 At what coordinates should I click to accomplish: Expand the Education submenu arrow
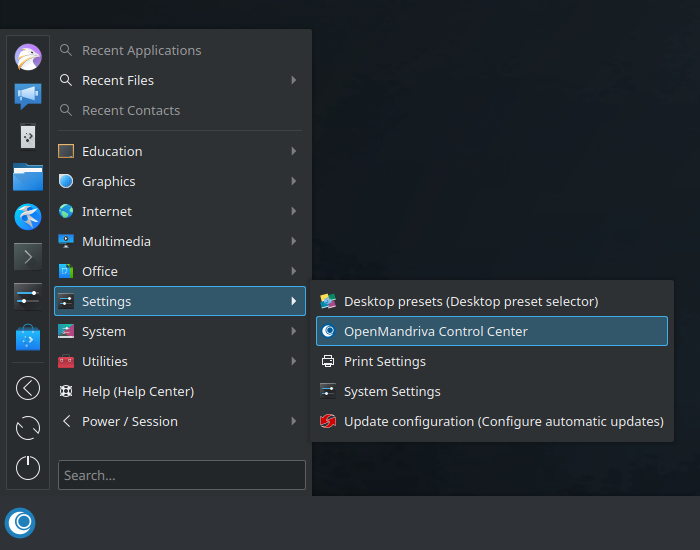tap(293, 151)
